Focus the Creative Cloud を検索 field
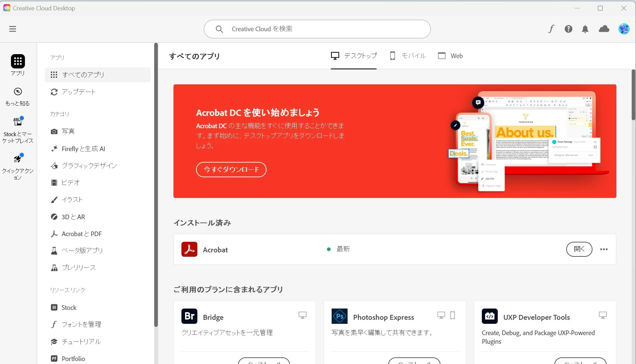The image size is (636, 364). 317,29
